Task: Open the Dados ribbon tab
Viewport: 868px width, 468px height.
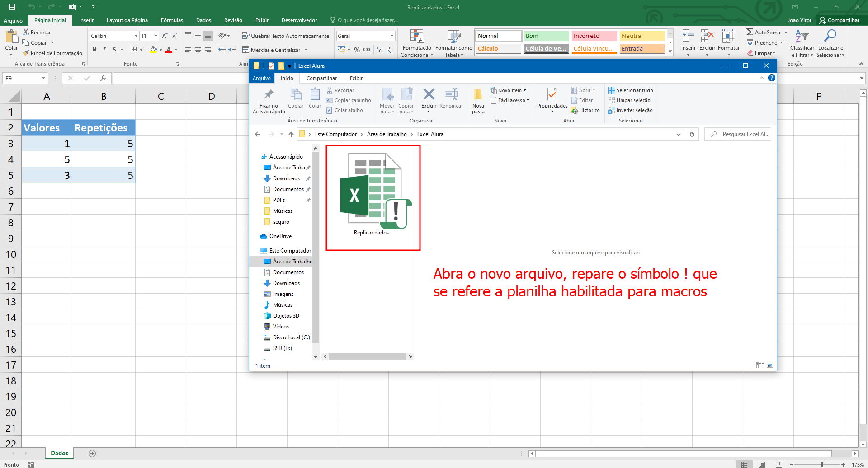Action: tap(203, 20)
